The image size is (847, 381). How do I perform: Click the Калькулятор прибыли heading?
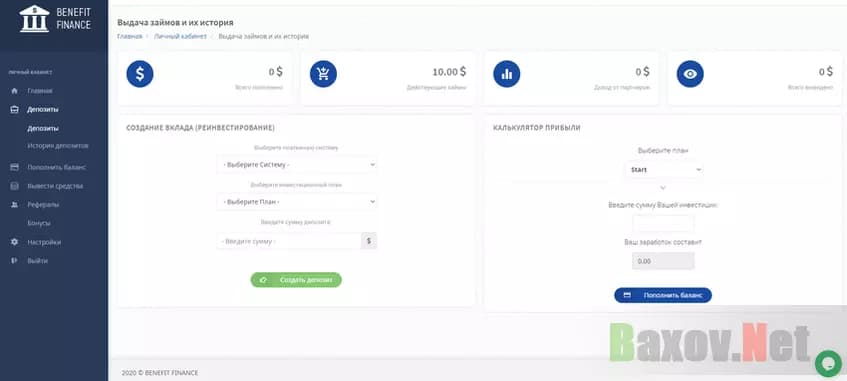click(537, 128)
